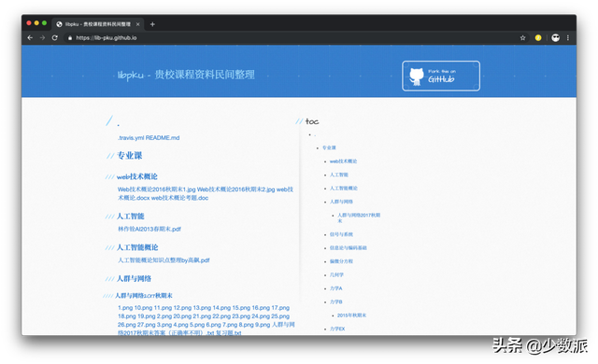Jump to 人群与网络2017秋期末 in the toc
Viewport: 598px width, 364px height.
359,217
